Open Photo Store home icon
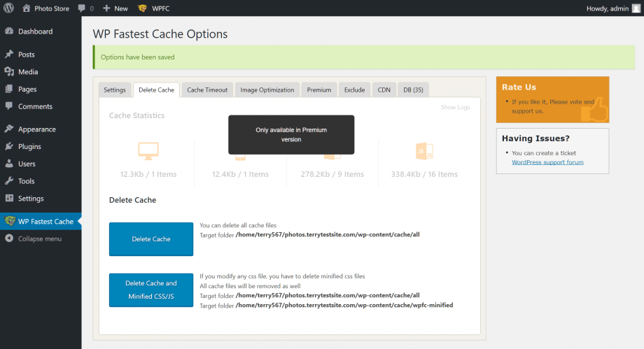The image size is (644, 349). 27,8
